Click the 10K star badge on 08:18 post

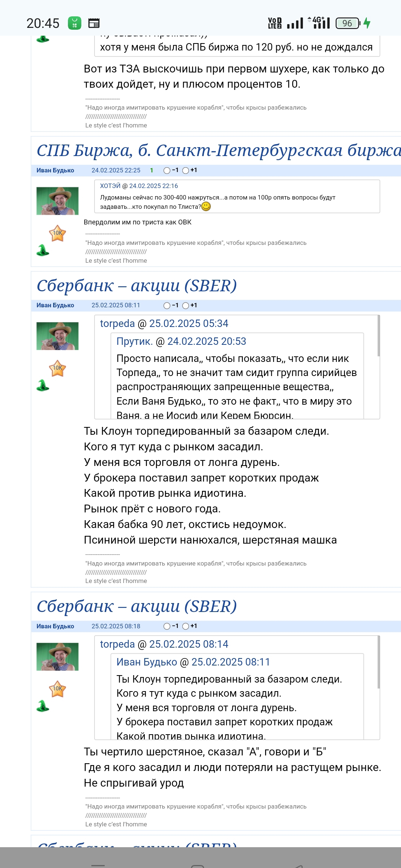[x=58, y=689]
